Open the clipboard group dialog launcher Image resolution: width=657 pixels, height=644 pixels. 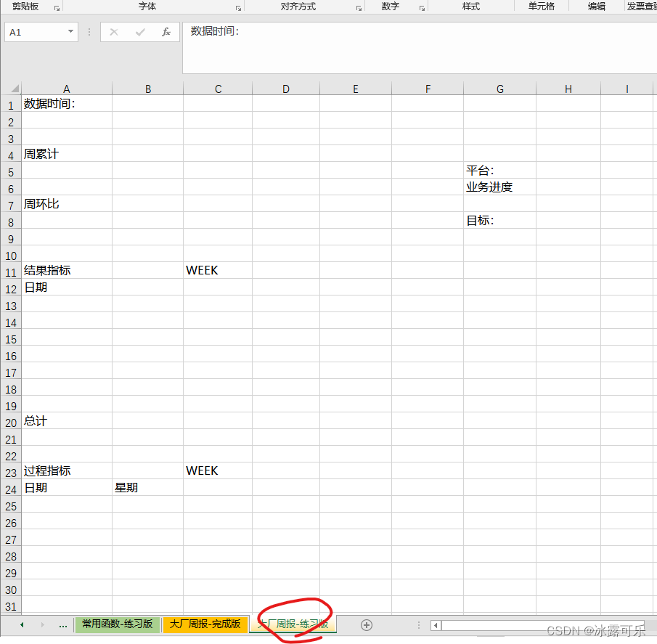point(57,9)
